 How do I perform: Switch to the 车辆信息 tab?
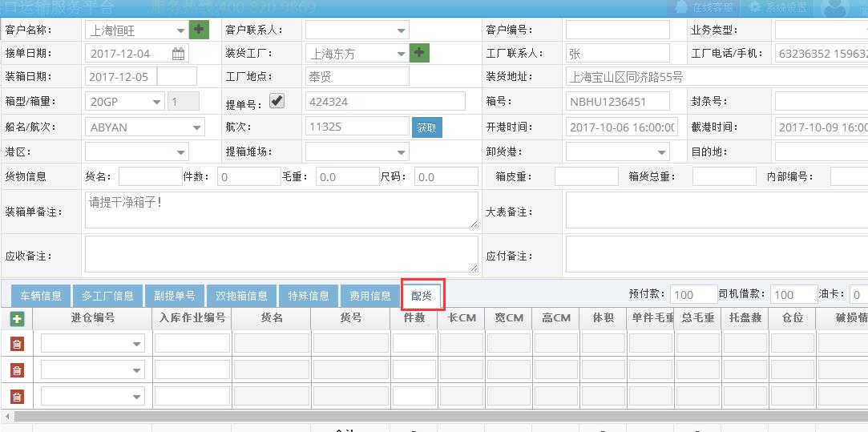click(41, 296)
